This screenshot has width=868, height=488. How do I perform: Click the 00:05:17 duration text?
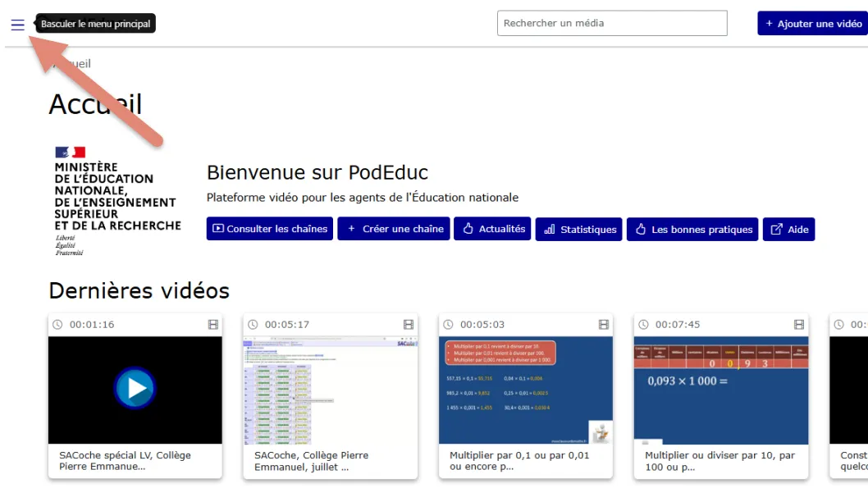(287, 325)
